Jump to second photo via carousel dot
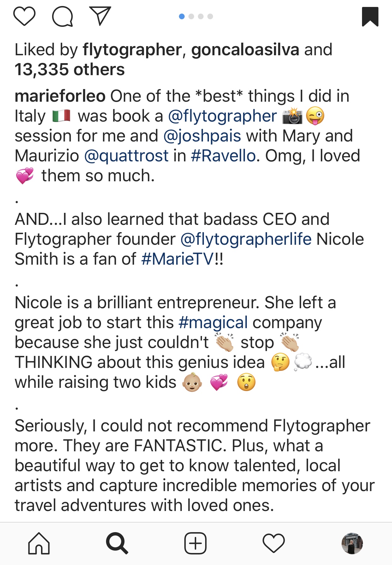Viewport: 392px width, 565px height. pos(191,16)
